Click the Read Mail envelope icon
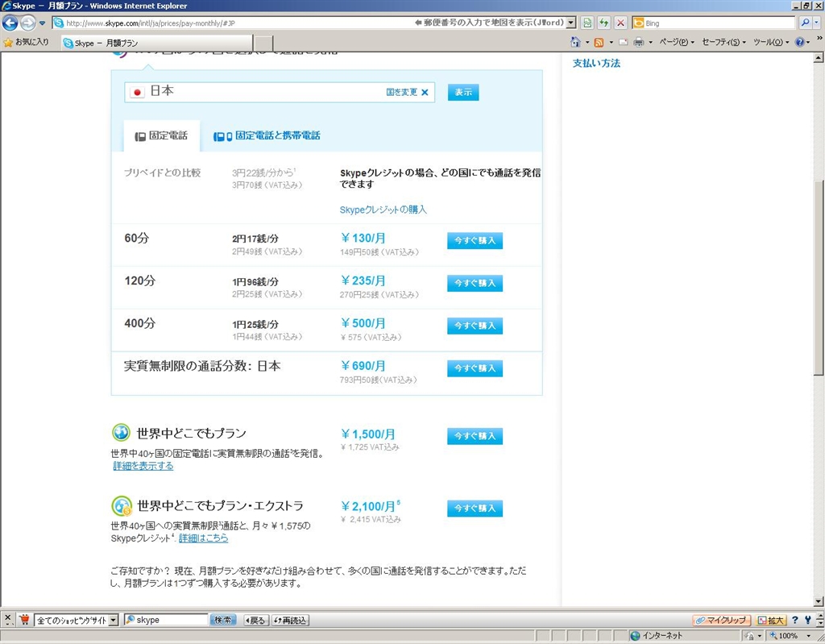825x644 pixels. point(623,42)
